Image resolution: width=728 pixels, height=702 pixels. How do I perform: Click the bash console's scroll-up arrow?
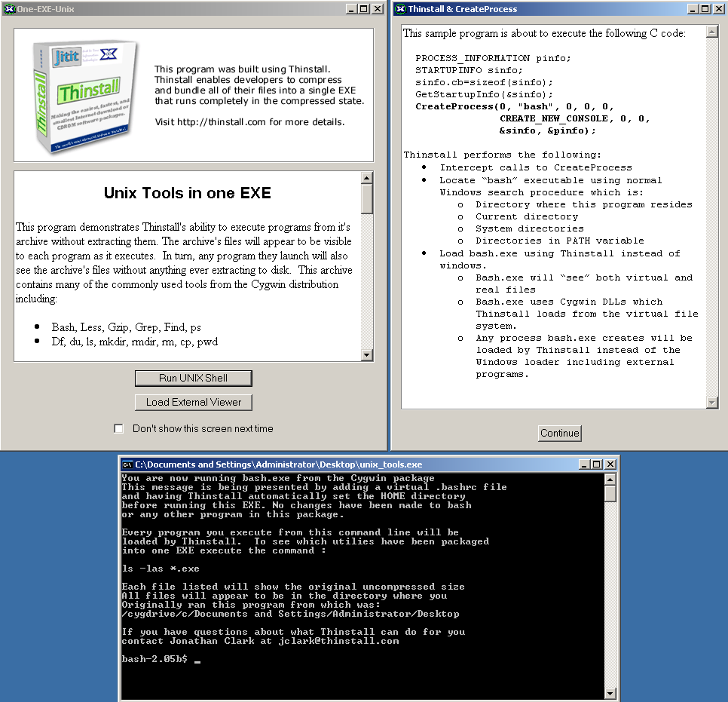pos(610,479)
